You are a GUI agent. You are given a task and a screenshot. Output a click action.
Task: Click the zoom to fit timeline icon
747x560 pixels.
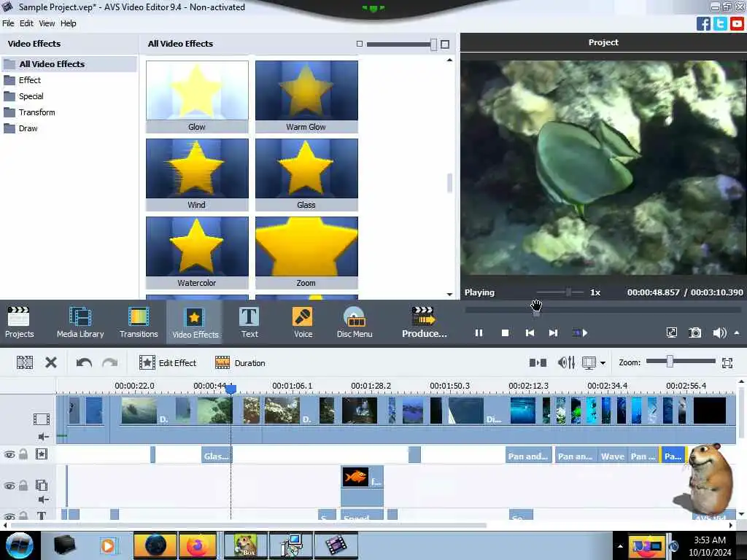point(727,363)
